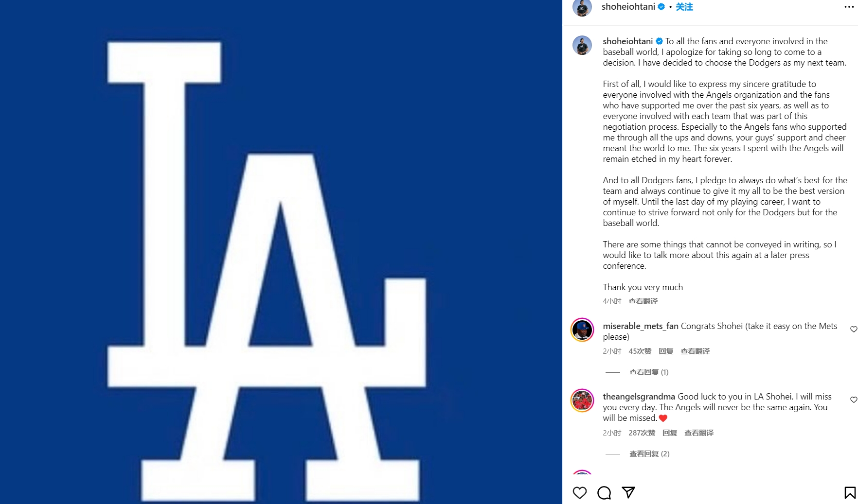Image resolution: width=858 pixels, height=504 pixels.
Task: Share the post via paper plane icon
Action: click(x=628, y=492)
